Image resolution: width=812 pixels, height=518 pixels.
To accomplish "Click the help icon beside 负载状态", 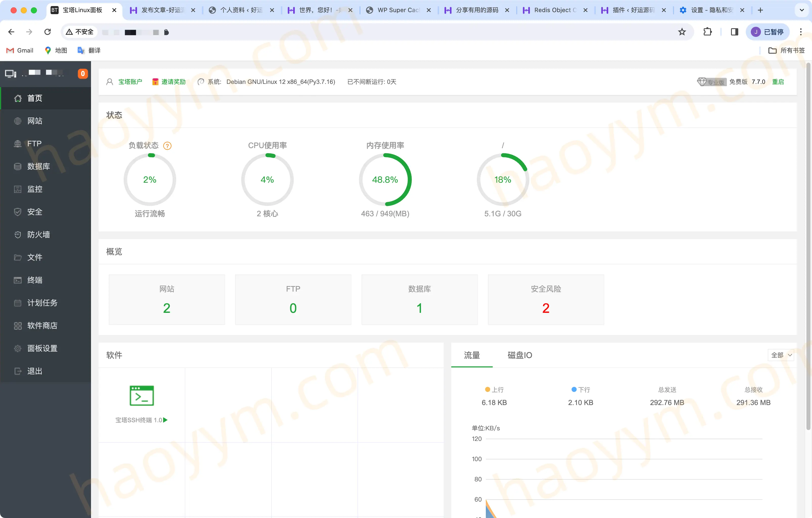I will pos(167,146).
